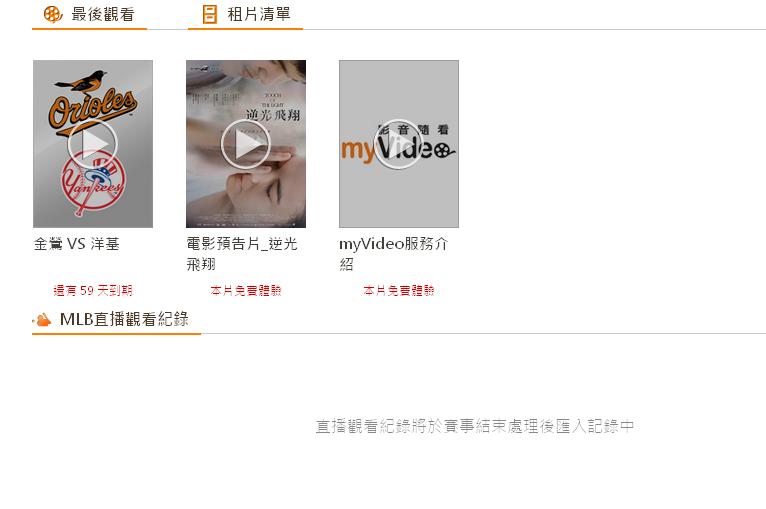Play the myVideo service introduction video

(x=399, y=144)
